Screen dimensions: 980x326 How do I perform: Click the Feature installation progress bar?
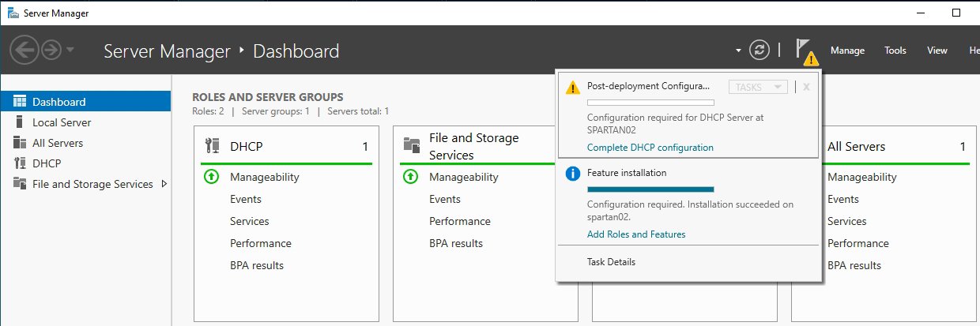pyautogui.click(x=650, y=189)
